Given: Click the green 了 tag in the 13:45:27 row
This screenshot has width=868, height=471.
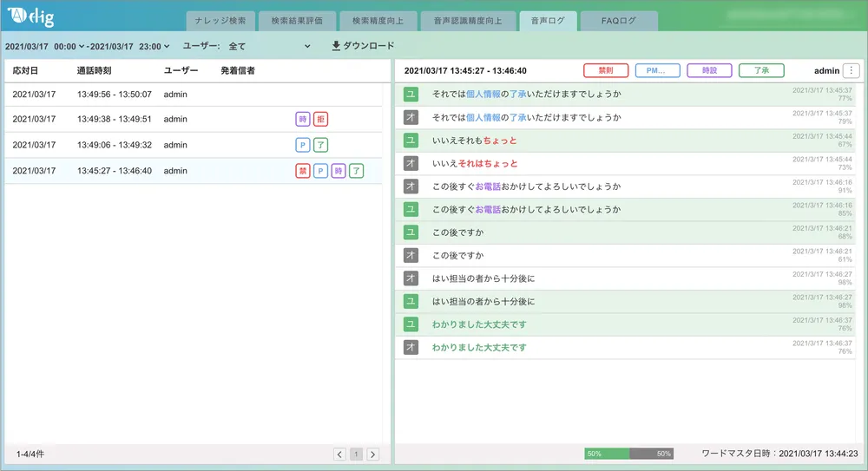Looking at the screenshot, I should point(356,171).
